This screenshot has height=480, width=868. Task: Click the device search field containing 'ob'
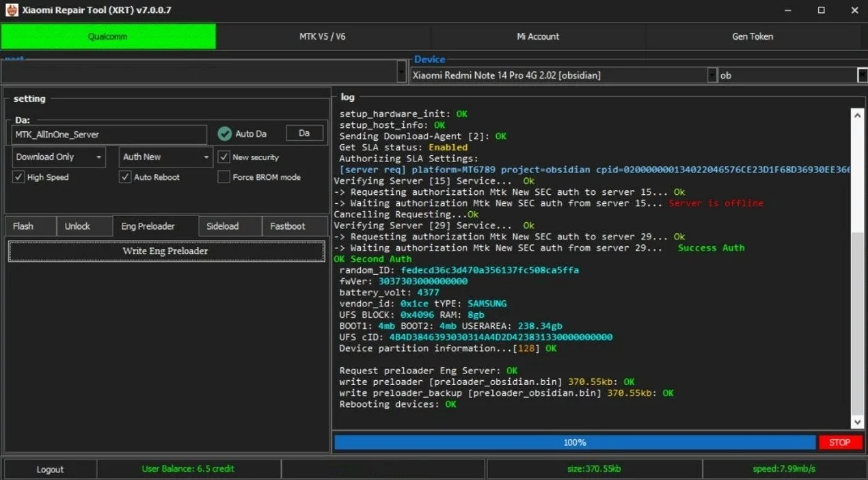coord(787,75)
